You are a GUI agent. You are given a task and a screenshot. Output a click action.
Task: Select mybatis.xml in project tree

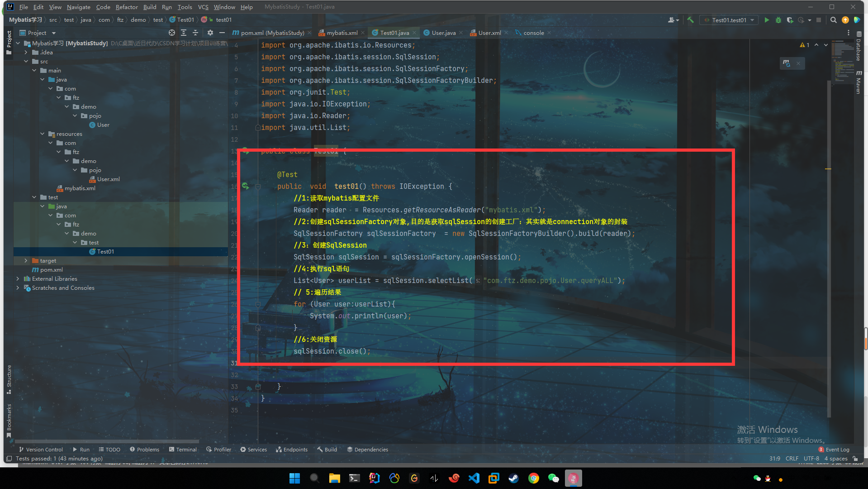(76, 188)
